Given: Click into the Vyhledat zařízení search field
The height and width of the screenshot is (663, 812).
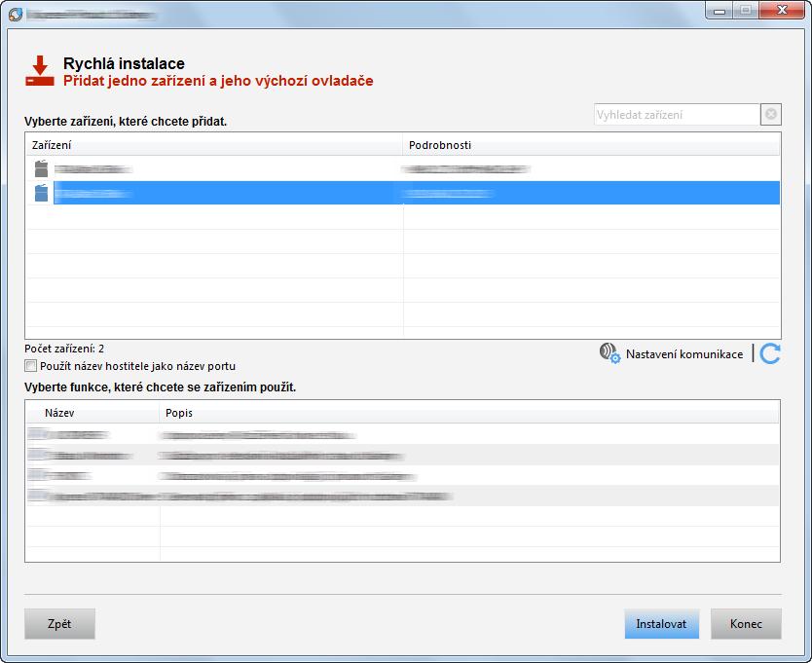Looking at the screenshot, I should pyautogui.click(x=677, y=115).
